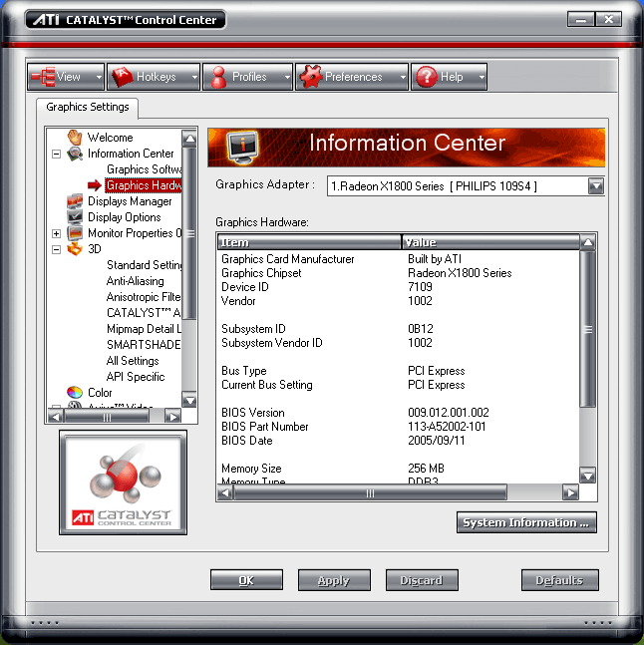Screen dimensions: 644x645
Task: Click the hardware table scroll up arrow
Action: (588, 242)
